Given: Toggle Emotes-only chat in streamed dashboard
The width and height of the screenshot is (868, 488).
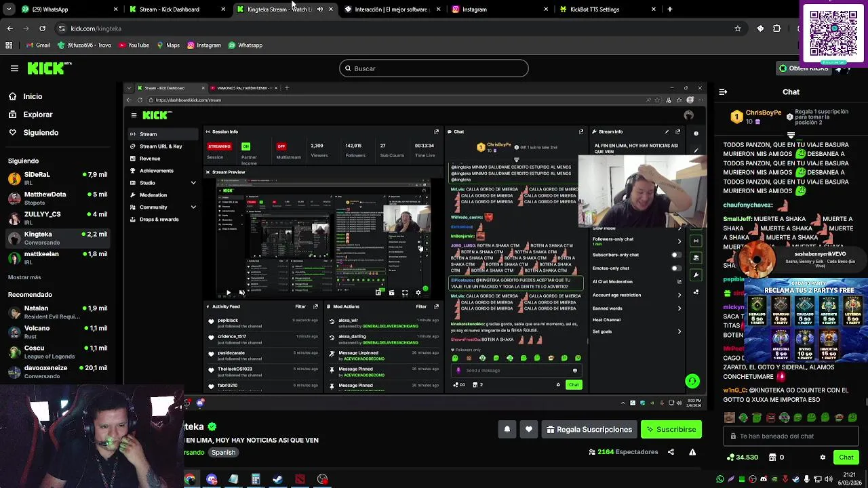Looking at the screenshot, I should 676,268.
